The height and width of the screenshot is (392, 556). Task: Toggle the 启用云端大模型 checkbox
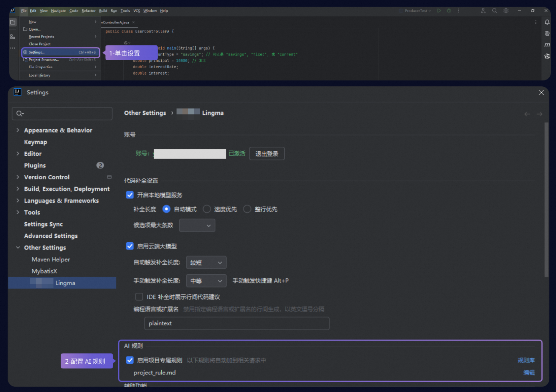pyautogui.click(x=130, y=246)
